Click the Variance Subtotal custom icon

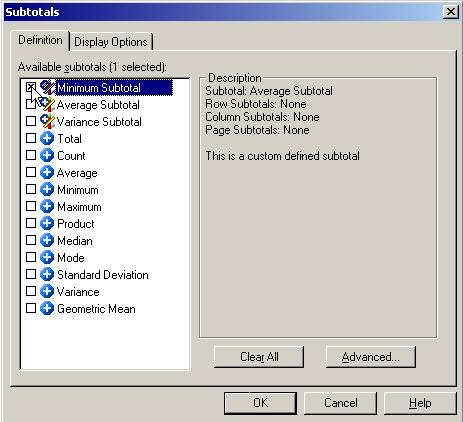pyautogui.click(x=47, y=122)
